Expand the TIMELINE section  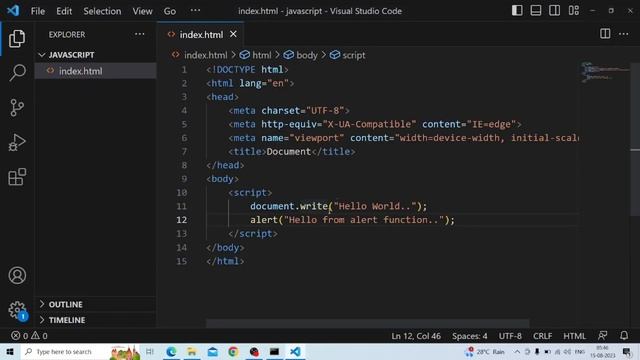point(96,320)
